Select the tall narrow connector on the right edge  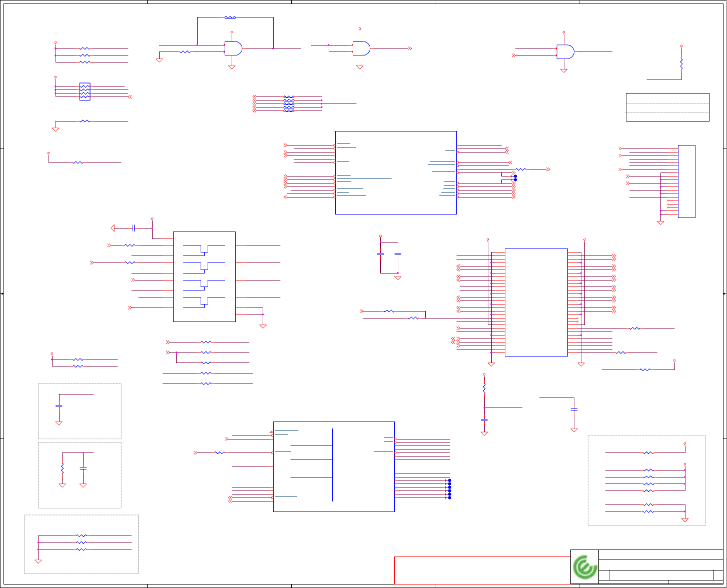[x=686, y=181]
